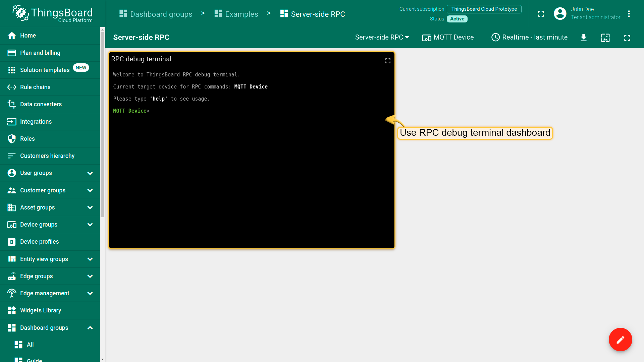The width and height of the screenshot is (644, 362).
Task: Click the red edit dashboard pencil button
Action: coord(620,340)
